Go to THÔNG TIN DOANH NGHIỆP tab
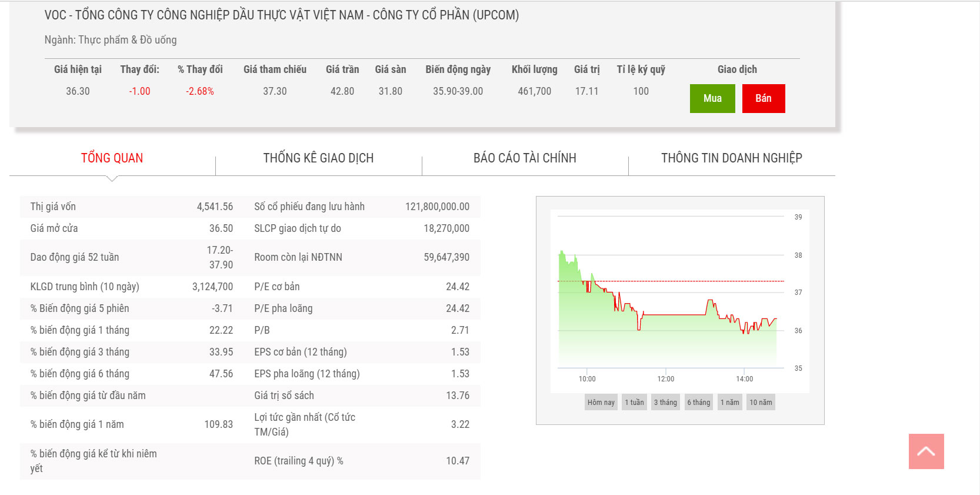This screenshot has width=980, height=495. click(x=731, y=158)
